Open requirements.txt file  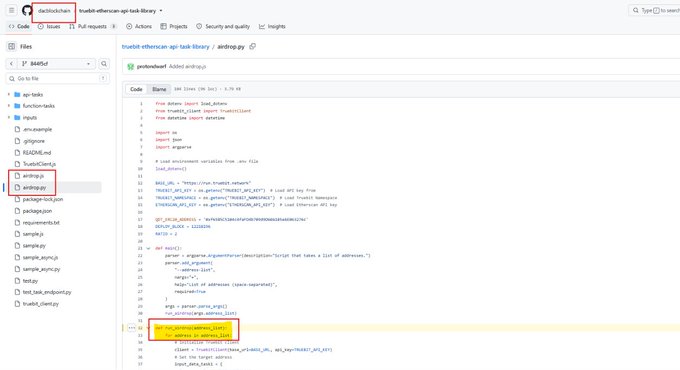click(41, 223)
